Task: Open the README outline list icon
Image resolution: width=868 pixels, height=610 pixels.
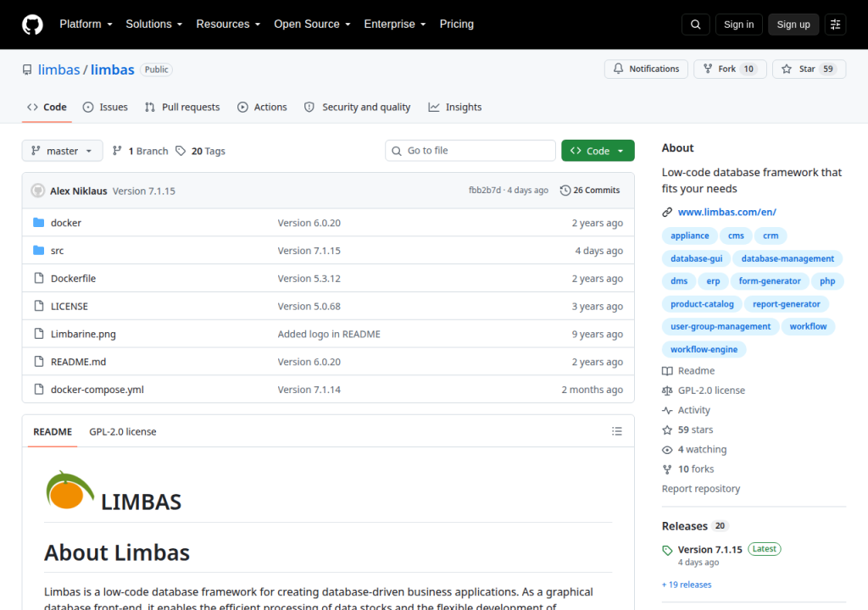Action: [617, 431]
